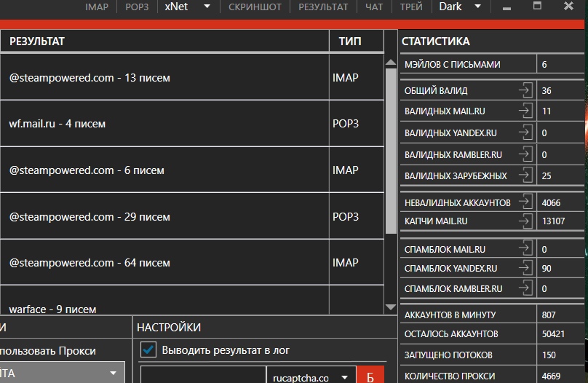Expand the Dark theme dropdown
588x383 pixels.
click(461, 7)
